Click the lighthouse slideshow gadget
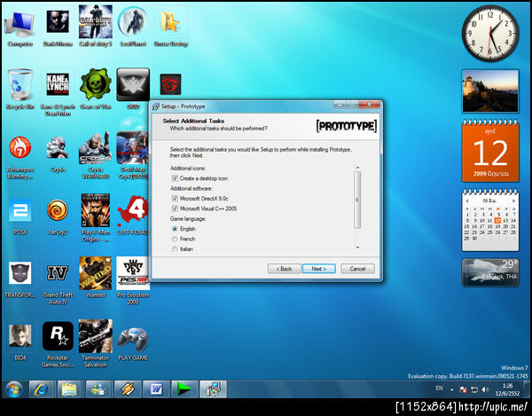 (x=490, y=91)
